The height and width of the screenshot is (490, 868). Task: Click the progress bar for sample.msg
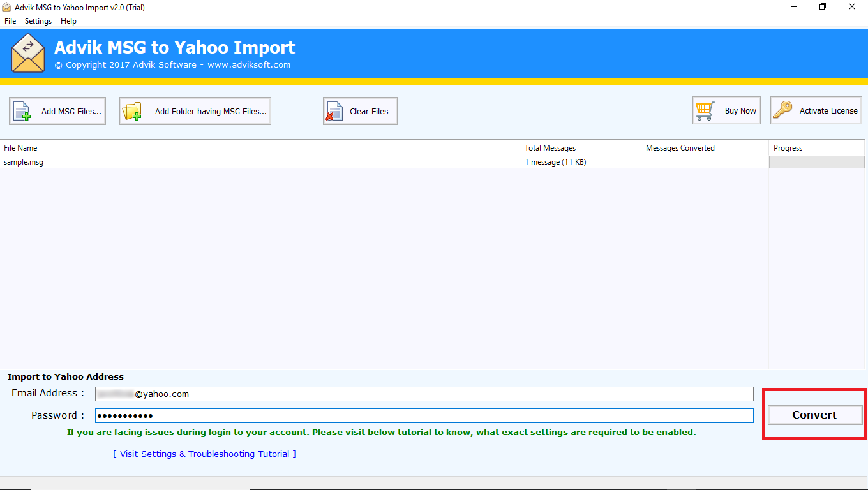pyautogui.click(x=817, y=162)
